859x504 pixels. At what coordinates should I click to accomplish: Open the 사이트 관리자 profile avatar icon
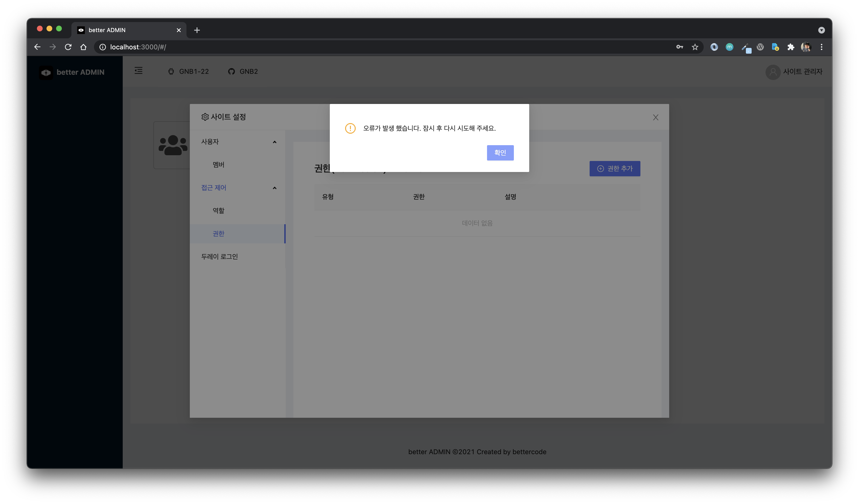point(773,72)
